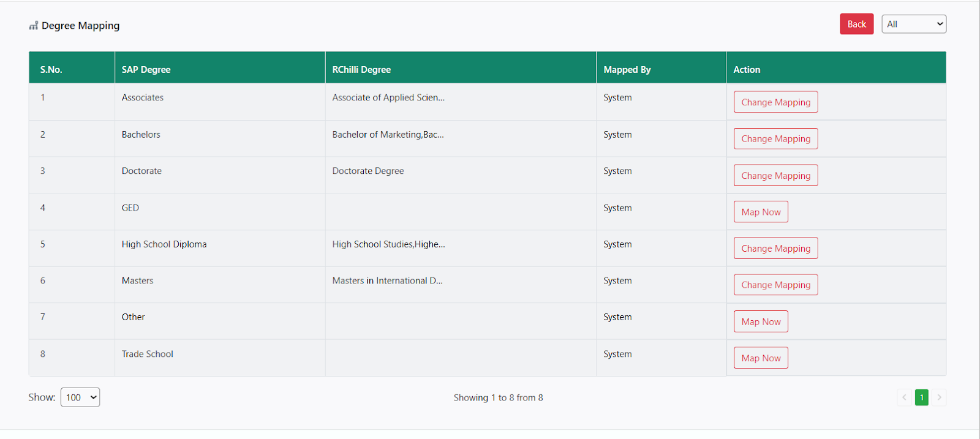
Task: Click the red Back button
Action: click(x=856, y=24)
